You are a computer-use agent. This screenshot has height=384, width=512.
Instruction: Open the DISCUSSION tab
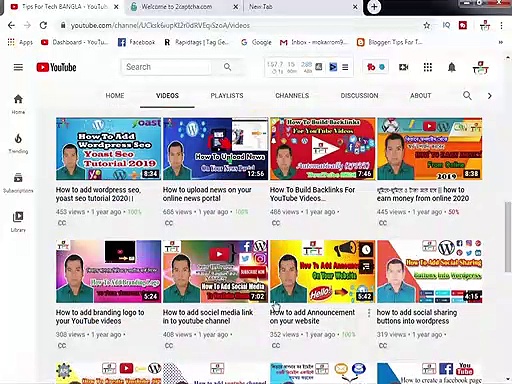(x=359, y=96)
